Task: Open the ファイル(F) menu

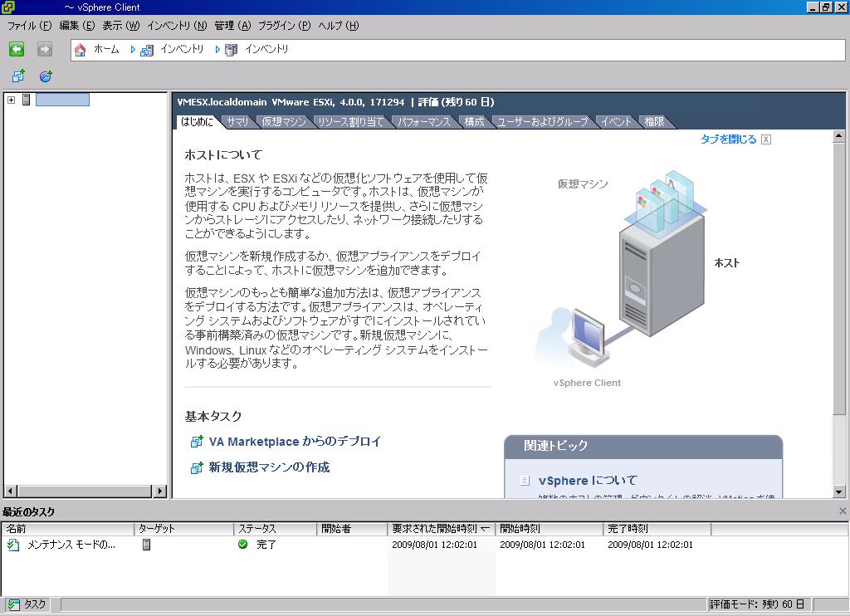Action: point(29,26)
